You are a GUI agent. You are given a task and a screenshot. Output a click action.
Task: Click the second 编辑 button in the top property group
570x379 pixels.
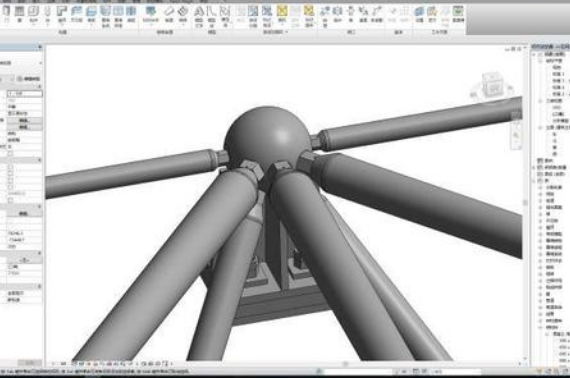click(x=24, y=127)
